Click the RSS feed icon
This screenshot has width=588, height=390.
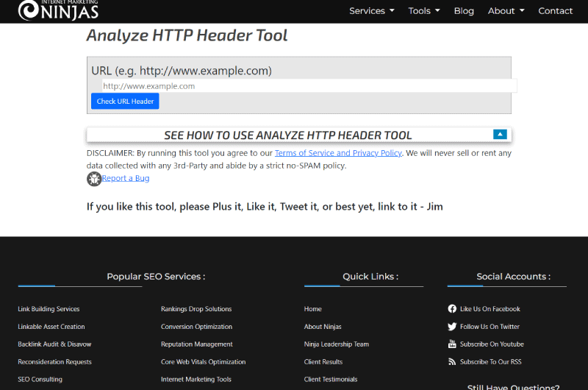(452, 361)
